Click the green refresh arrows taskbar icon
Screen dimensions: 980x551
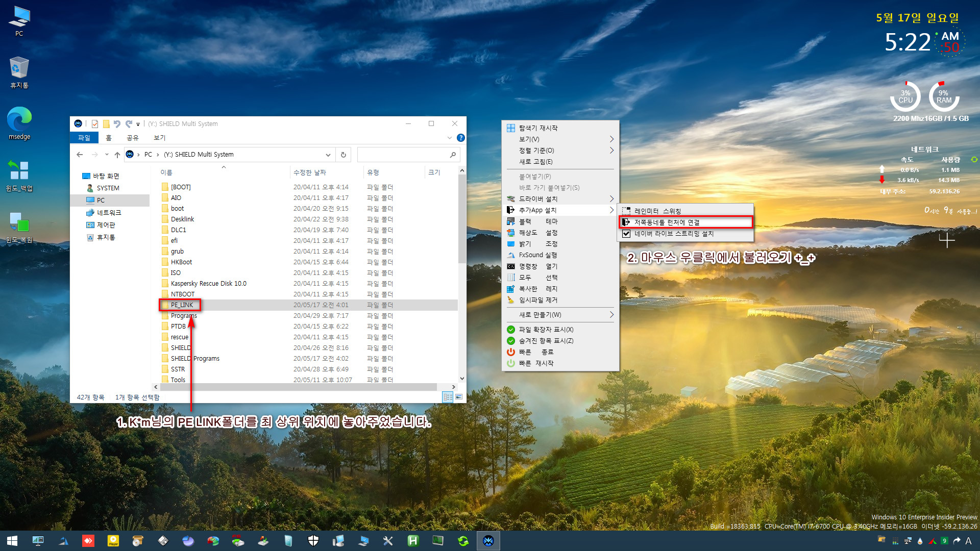(463, 541)
